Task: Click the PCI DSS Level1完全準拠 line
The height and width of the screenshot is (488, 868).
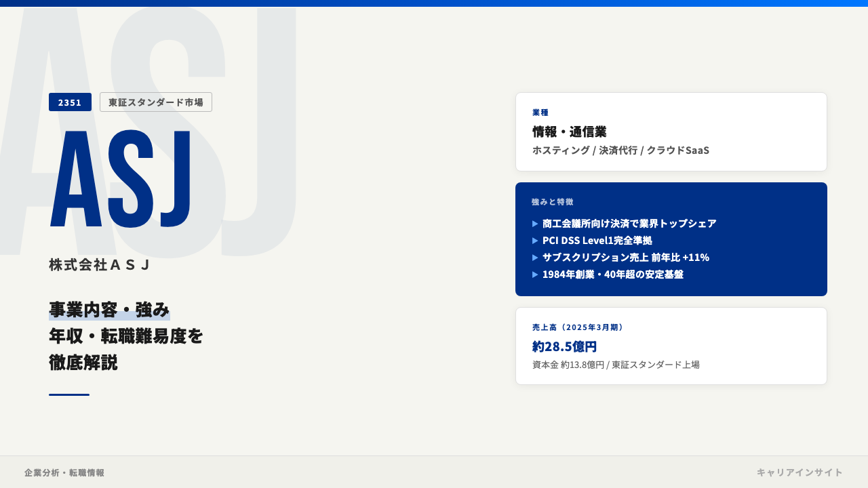Action: tap(597, 240)
